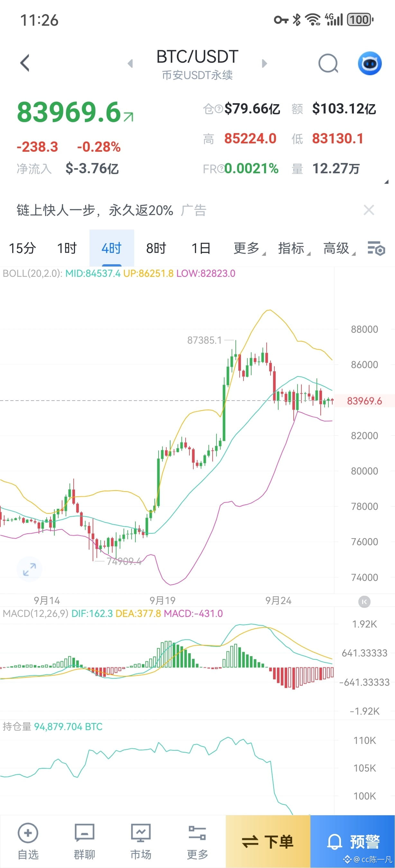Image resolution: width=395 pixels, height=868 pixels.
Task: Expand the 更多 timeframe dropdown
Action: point(249,248)
